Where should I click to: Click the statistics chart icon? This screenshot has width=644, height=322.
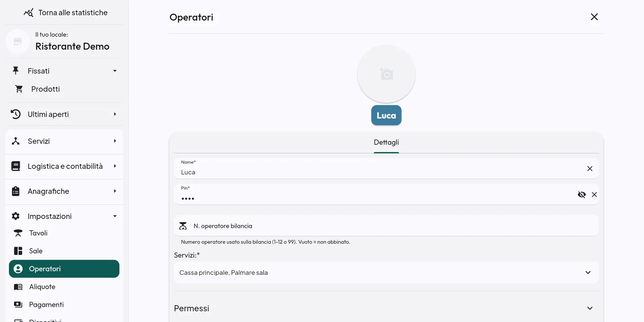coord(29,13)
